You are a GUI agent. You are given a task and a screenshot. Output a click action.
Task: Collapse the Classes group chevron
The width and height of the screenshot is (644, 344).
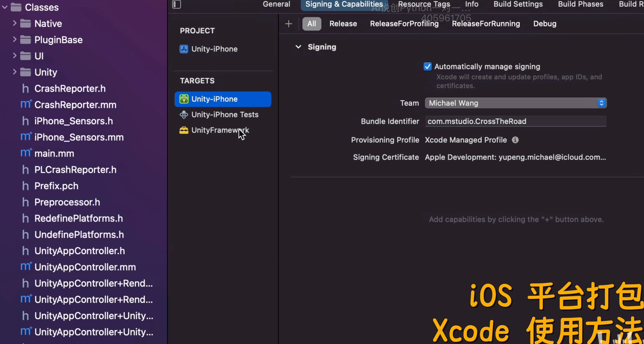[5, 7]
